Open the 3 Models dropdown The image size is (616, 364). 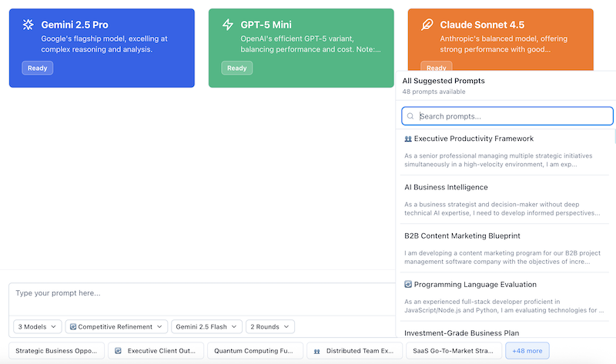click(38, 326)
